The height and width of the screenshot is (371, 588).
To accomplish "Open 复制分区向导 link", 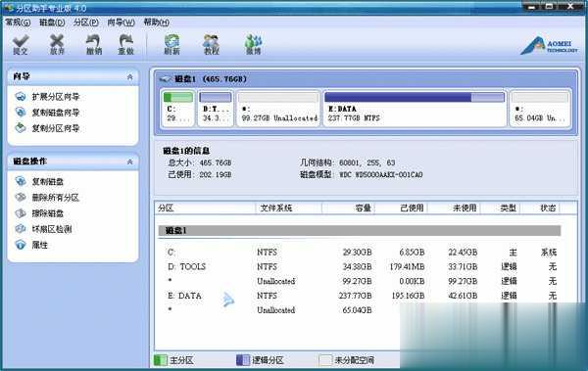I will (56, 128).
